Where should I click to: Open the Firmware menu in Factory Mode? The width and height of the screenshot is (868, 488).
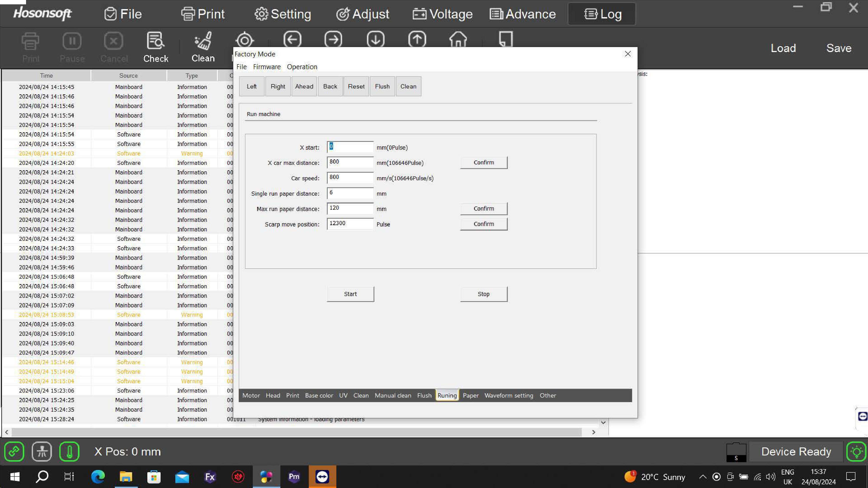click(x=266, y=67)
